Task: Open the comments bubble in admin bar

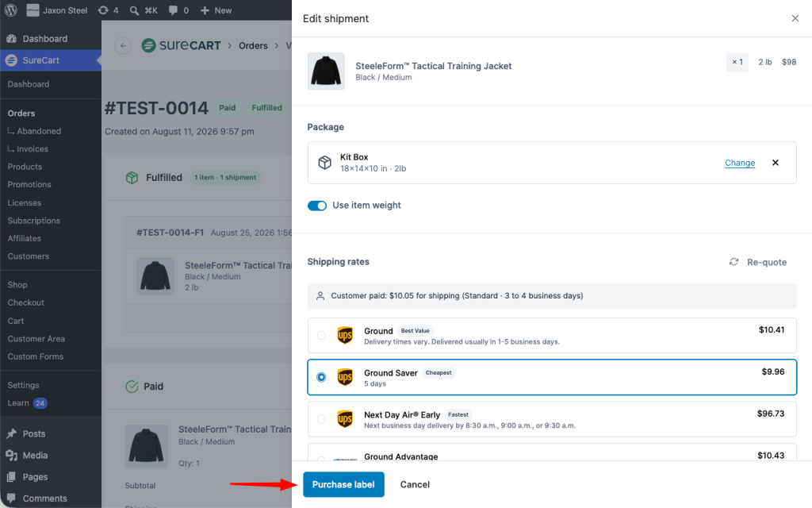Action: (x=178, y=10)
